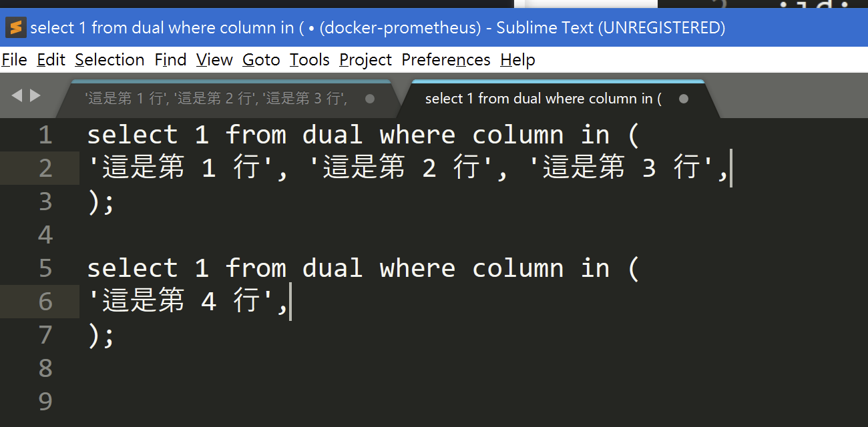Open the Edit menu
Image resolution: width=868 pixels, height=427 pixels.
(51, 60)
